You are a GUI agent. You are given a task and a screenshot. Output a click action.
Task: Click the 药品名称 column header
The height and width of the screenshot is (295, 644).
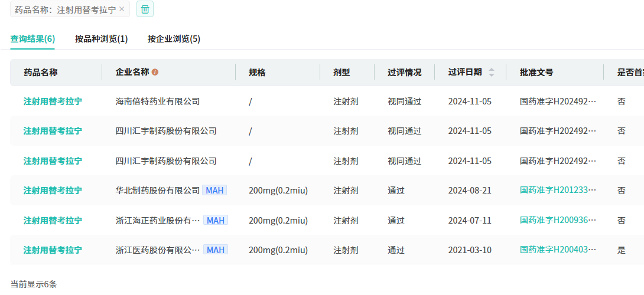coord(40,73)
